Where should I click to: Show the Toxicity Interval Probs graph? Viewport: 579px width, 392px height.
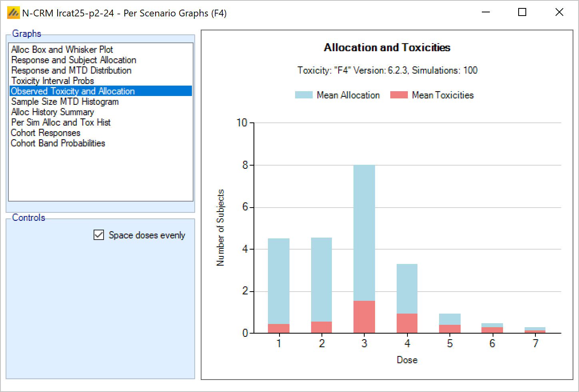[52, 81]
